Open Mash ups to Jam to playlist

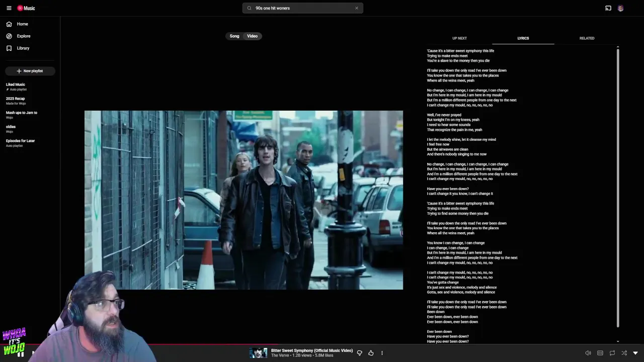[22, 113]
